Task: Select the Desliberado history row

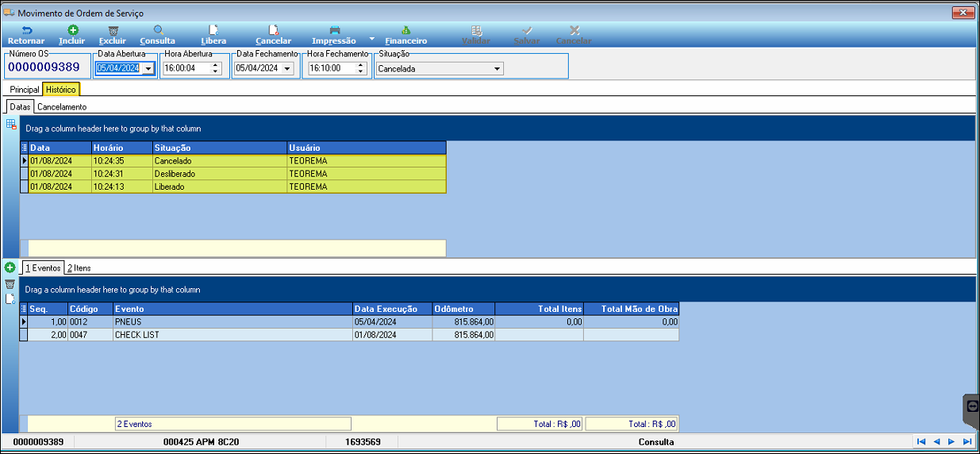Action: (x=233, y=174)
